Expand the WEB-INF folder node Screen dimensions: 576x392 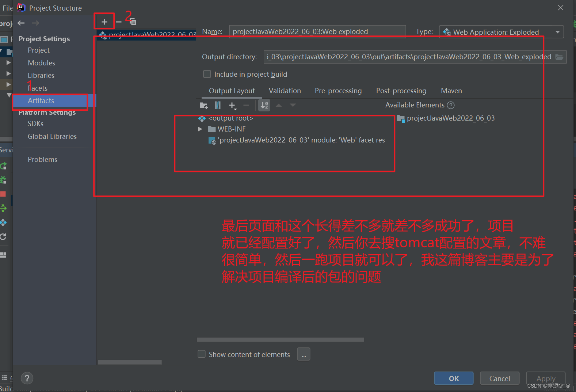coord(200,129)
